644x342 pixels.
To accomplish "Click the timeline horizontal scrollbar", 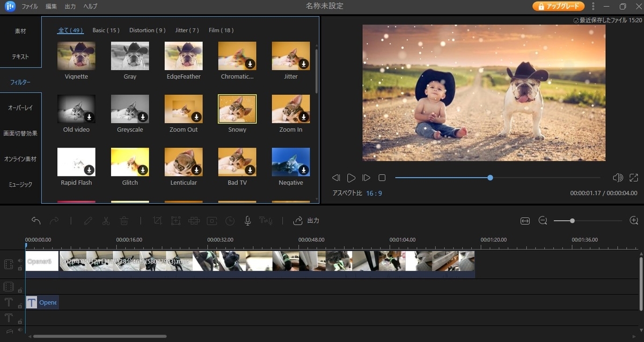I will (100, 336).
